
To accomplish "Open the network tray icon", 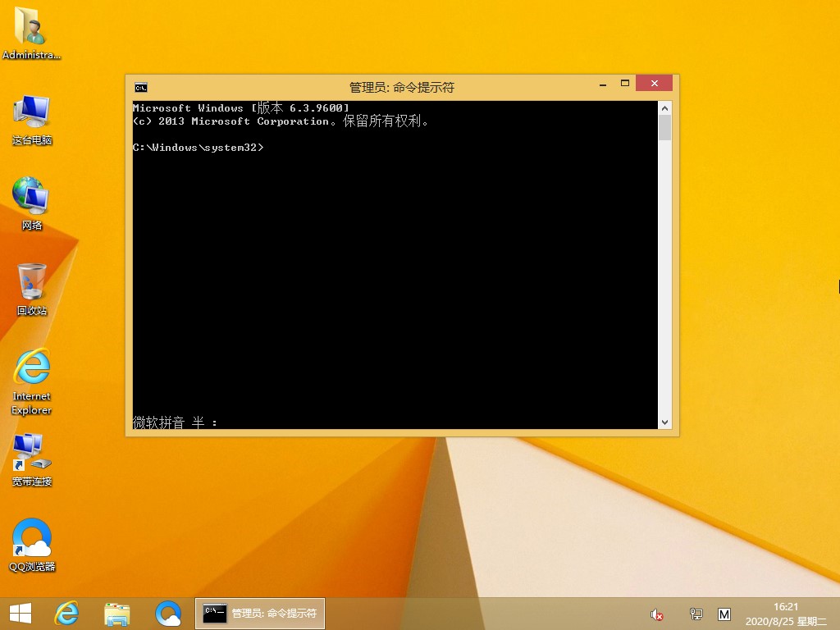I will [696, 614].
